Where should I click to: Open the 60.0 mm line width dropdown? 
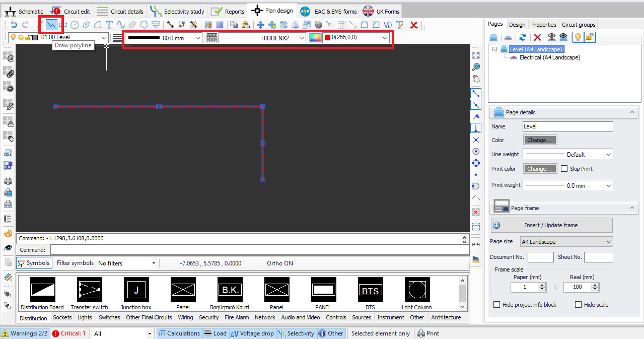coord(197,38)
